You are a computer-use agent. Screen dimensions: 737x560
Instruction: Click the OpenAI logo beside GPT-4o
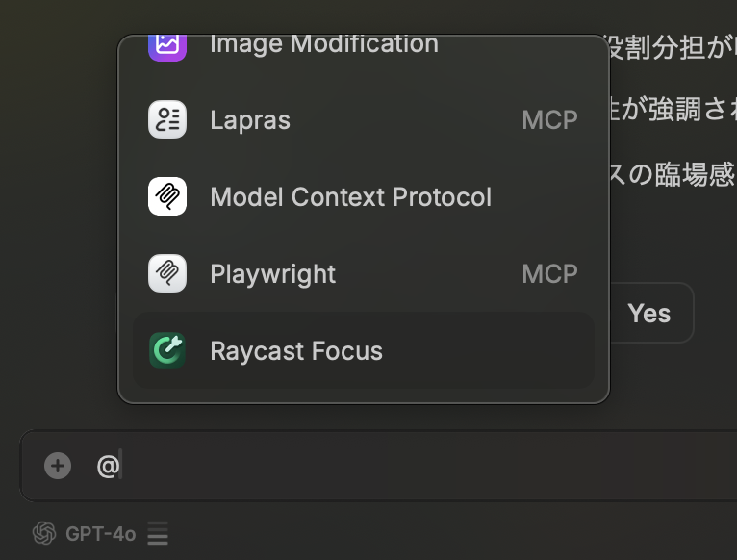tap(44, 533)
